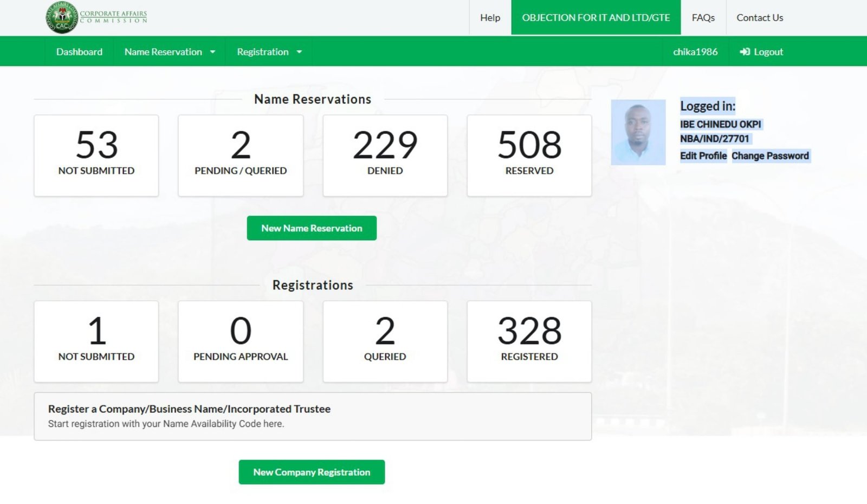Viewport: 867px width, 504px height.
Task: Click the Corporate Affairs Commission logo
Action: tap(96, 17)
